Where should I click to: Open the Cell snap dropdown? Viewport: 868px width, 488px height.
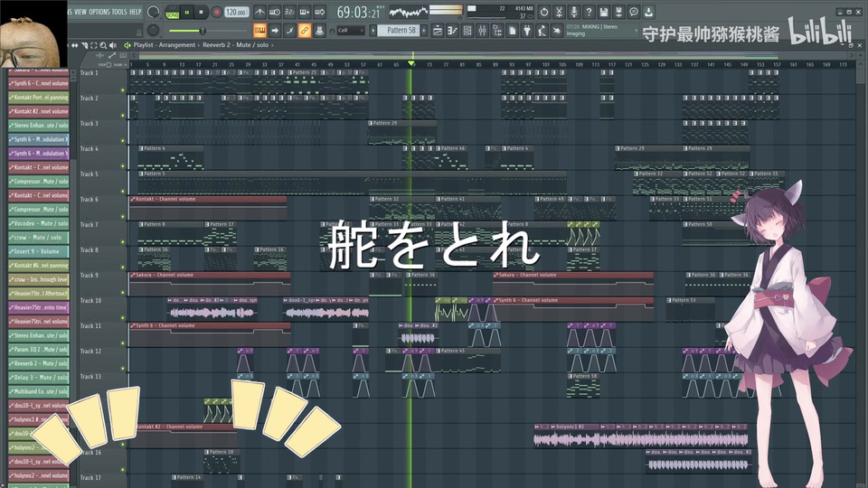click(x=351, y=31)
